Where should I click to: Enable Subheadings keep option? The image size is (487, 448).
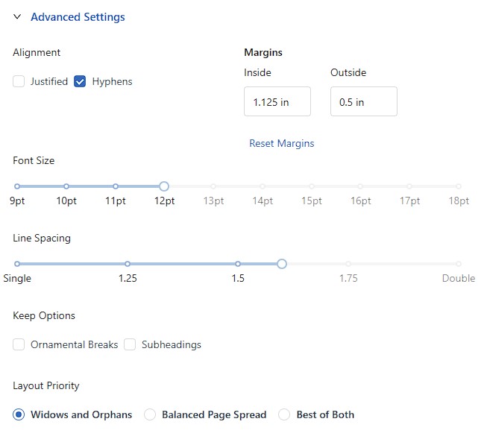(130, 344)
